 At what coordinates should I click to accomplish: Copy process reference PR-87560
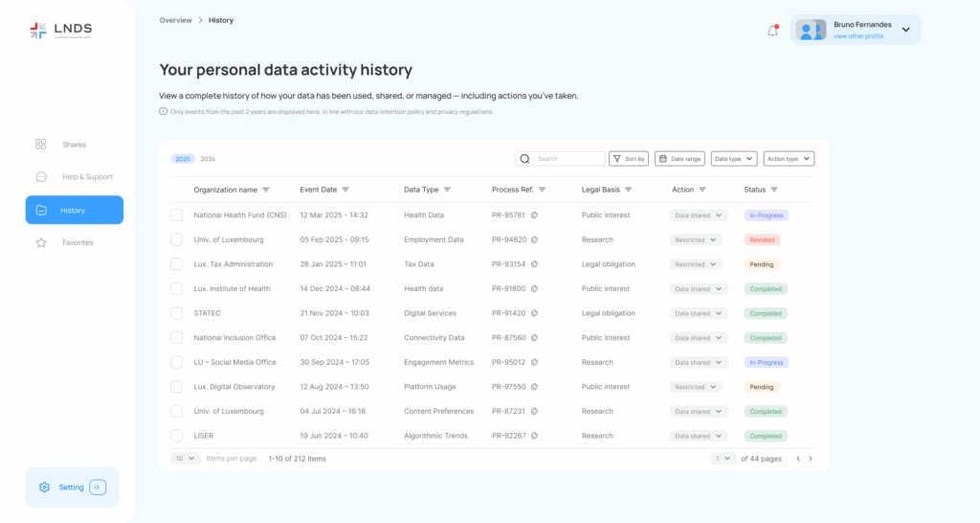tap(534, 338)
